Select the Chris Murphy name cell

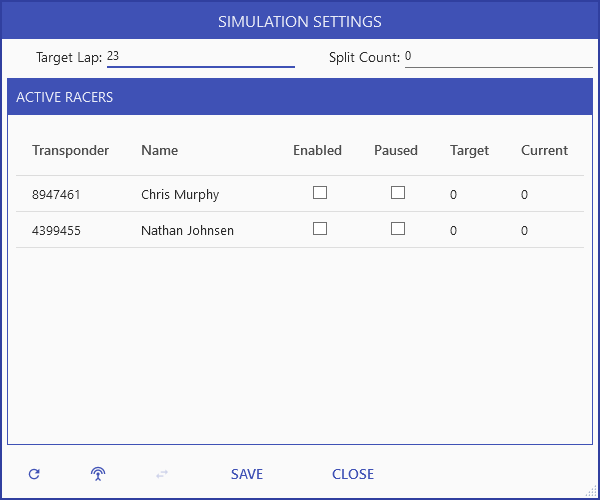pos(180,195)
